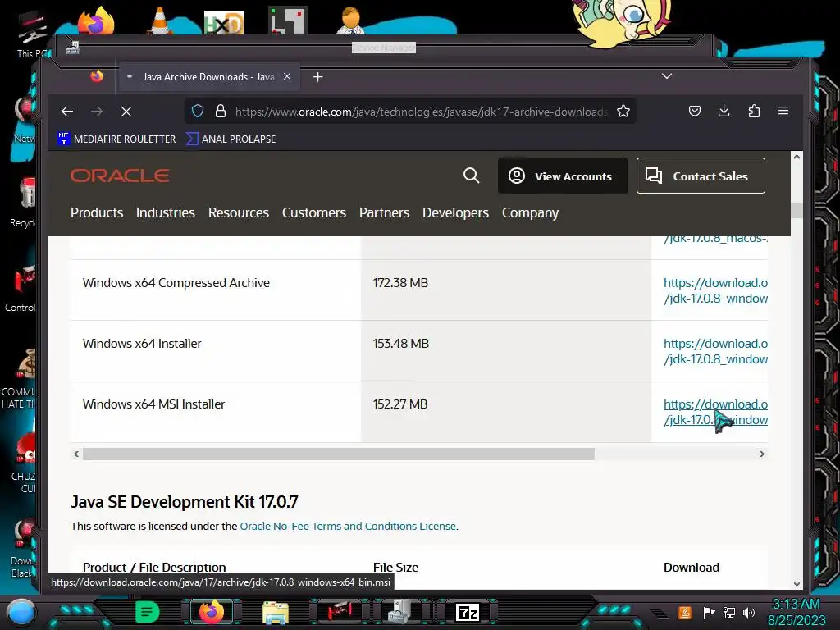Select the 152.27 MB file size text
This screenshot has height=630, width=840.
tap(400, 404)
